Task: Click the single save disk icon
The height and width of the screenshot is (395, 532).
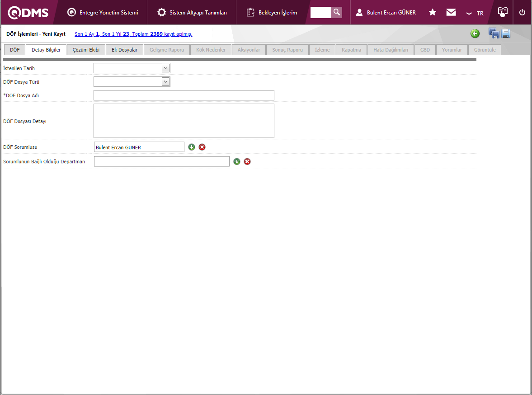Action: [x=506, y=33]
